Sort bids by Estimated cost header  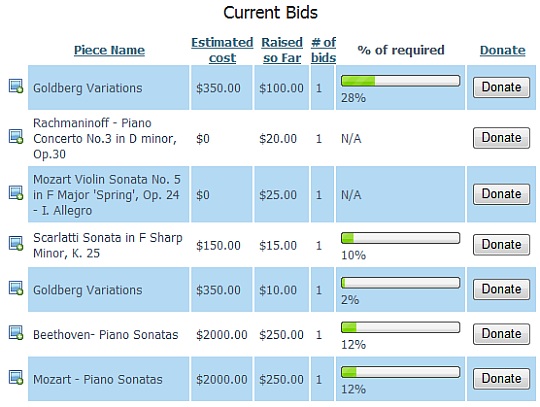[222, 50]
